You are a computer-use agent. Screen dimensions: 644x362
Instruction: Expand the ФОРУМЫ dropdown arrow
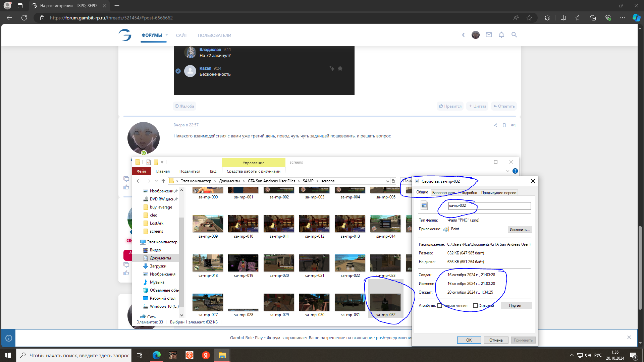coord(167,35)
